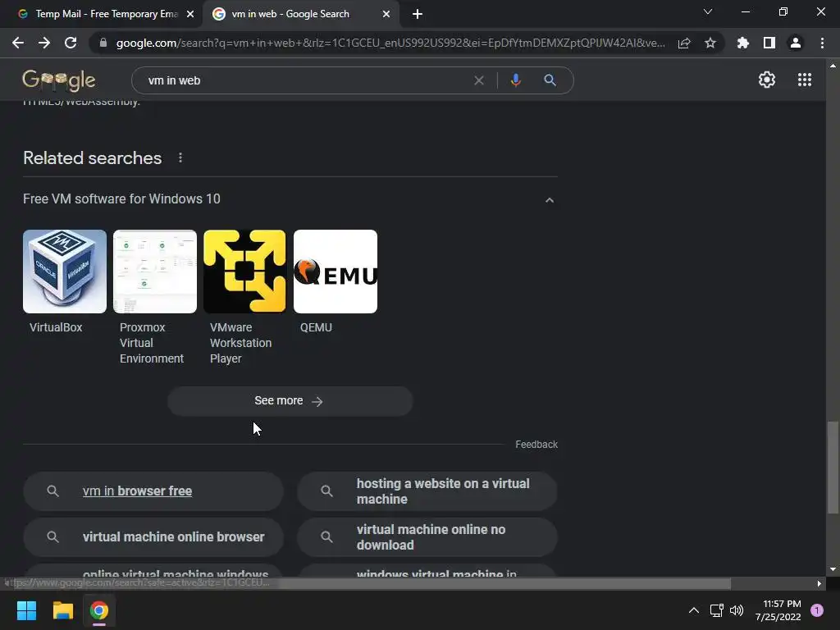Screen dimensions: 840x630
Task: Open the Google apps grid
Action: 804,80
